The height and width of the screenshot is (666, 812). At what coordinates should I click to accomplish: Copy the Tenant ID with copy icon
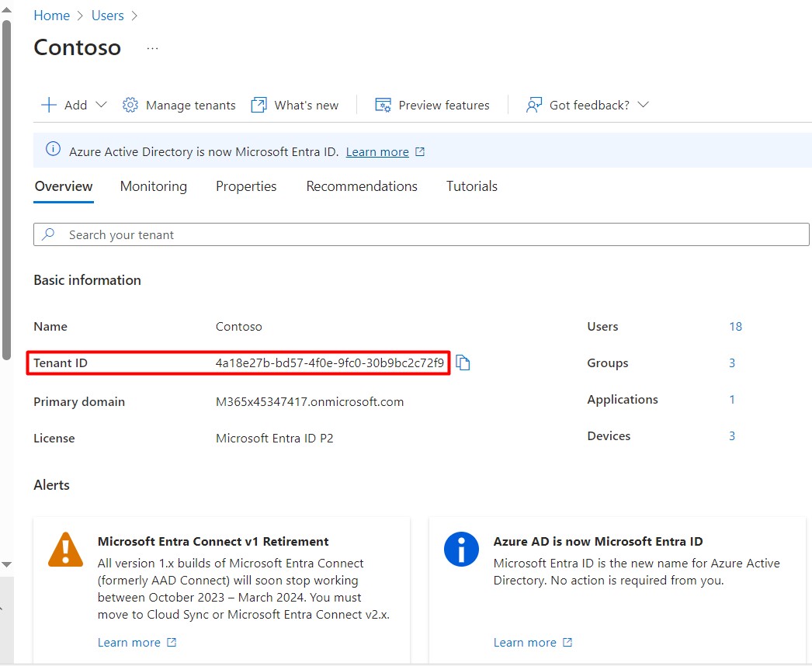click(x=463, y=363)
